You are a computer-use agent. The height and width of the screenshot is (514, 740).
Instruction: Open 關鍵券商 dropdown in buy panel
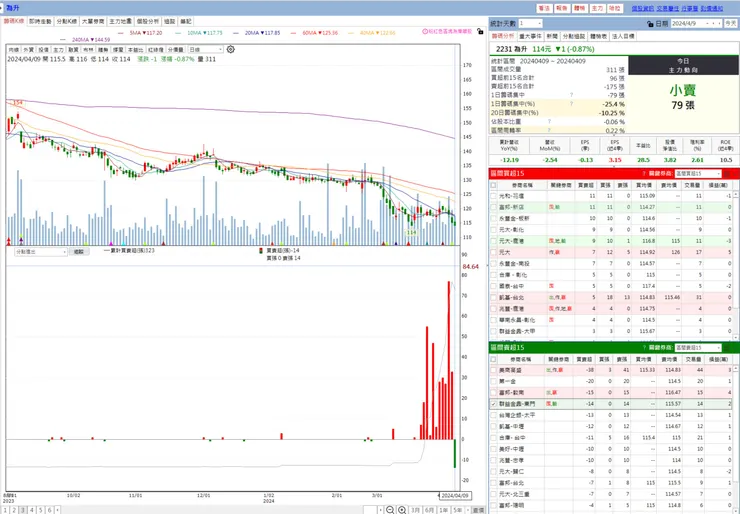(x=698, y=174)
